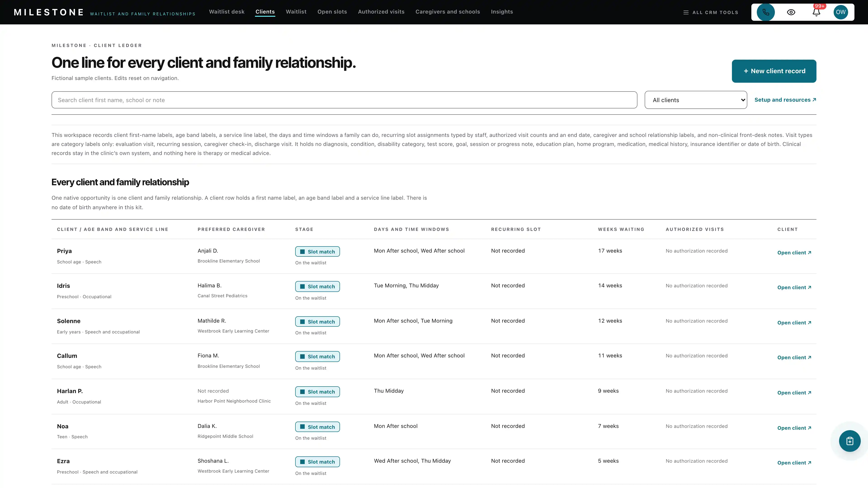Open client link for Priya
The width and height of the screenshot is (868, 488).
(x=794, y=253)
